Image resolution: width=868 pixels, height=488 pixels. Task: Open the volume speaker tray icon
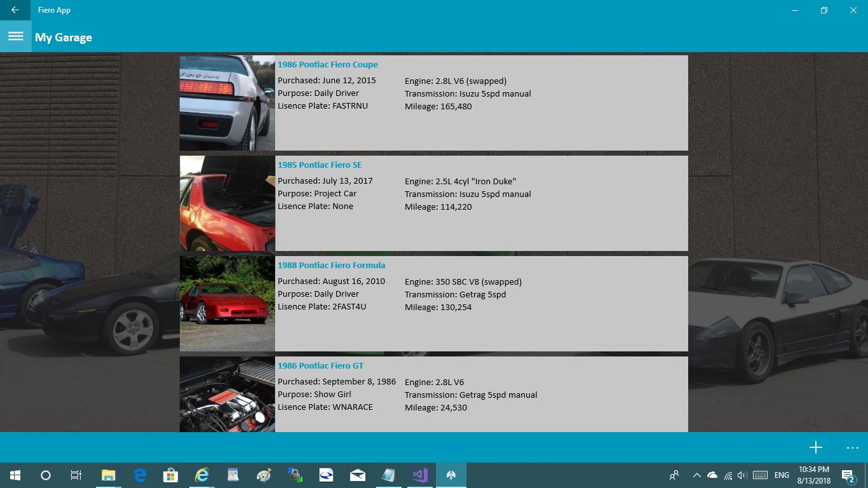[x=742, y=475]
